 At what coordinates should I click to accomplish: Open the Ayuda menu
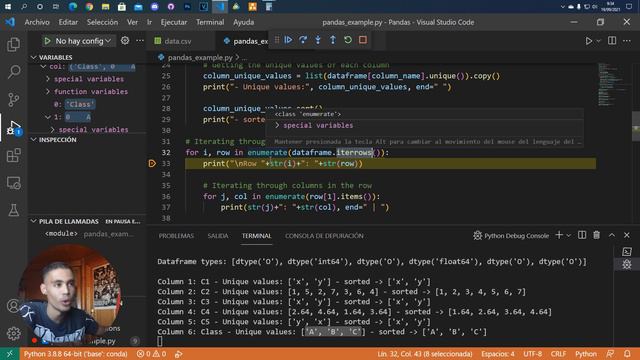[243, 22]
